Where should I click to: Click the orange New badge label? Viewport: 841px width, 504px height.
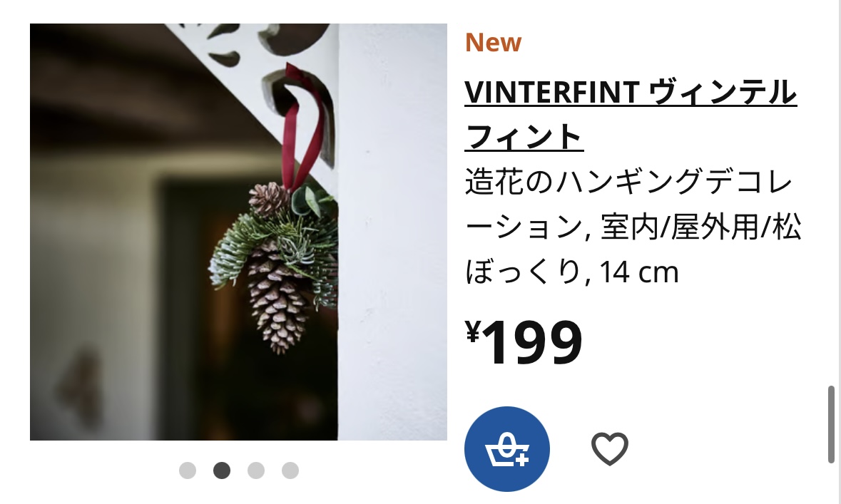click(x=493, y=42)
